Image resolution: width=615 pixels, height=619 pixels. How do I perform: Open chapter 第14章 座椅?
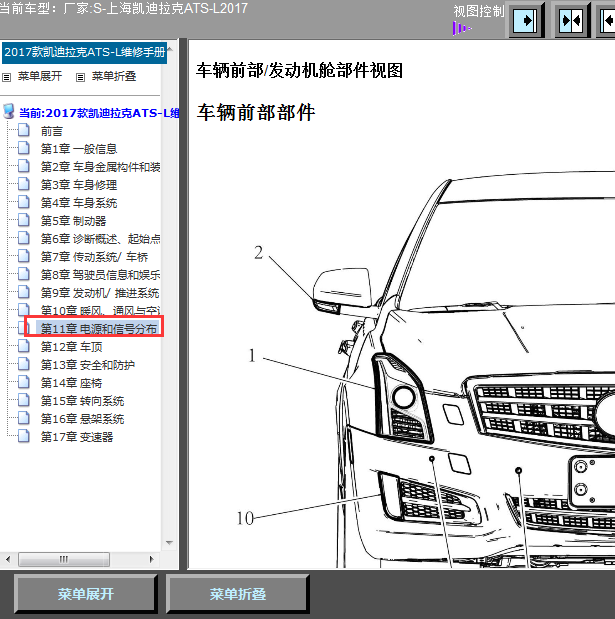click(71, 383)
